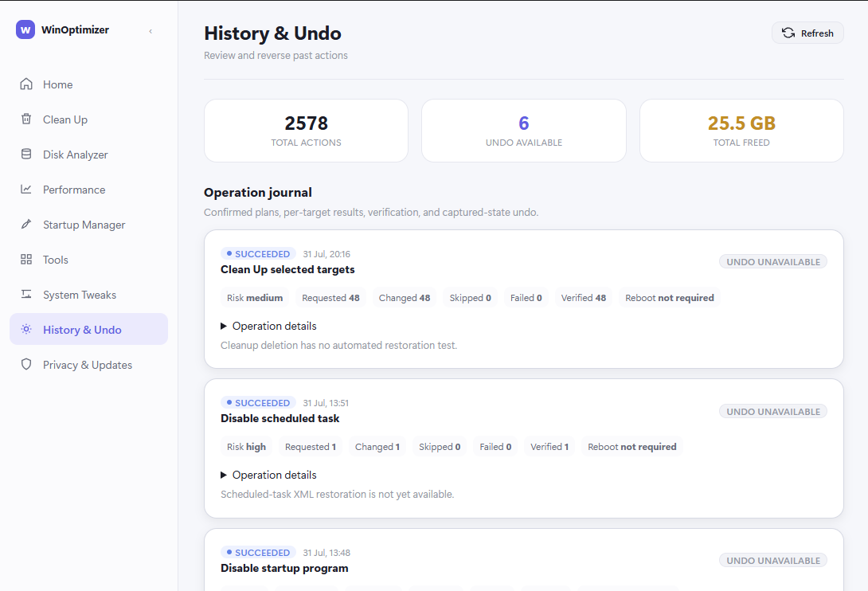Click Undo Unavailable badge on Clean Up entry

[x=772, y=261]
